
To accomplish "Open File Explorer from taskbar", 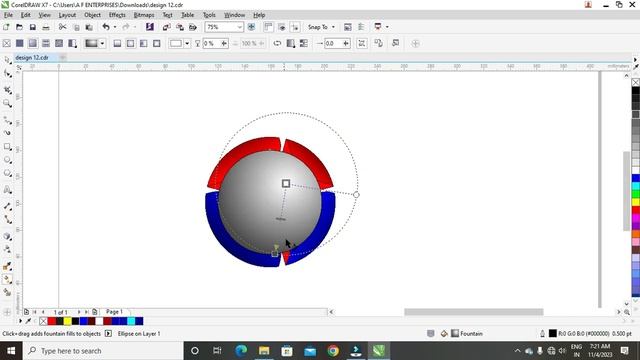I will (x=264, y=351).
